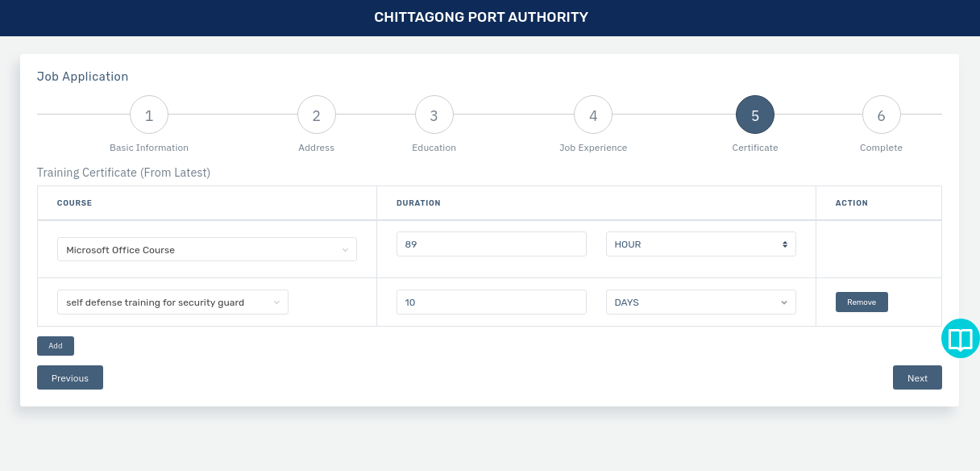980x471 pixels.
Task: Open the DAYS duration unit dropdown
Action: [x=701, y=302]
